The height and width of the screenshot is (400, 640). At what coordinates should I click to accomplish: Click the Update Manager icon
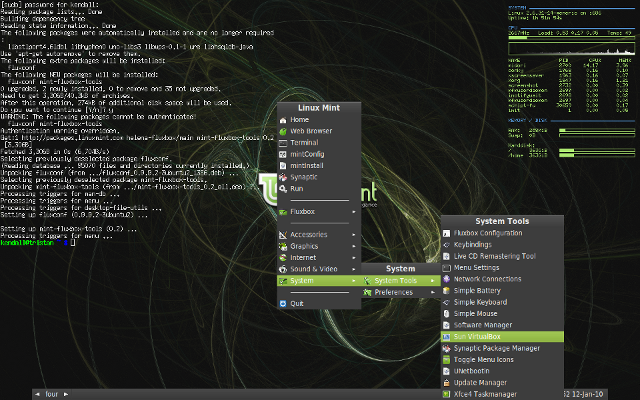[x=447, y=383]
